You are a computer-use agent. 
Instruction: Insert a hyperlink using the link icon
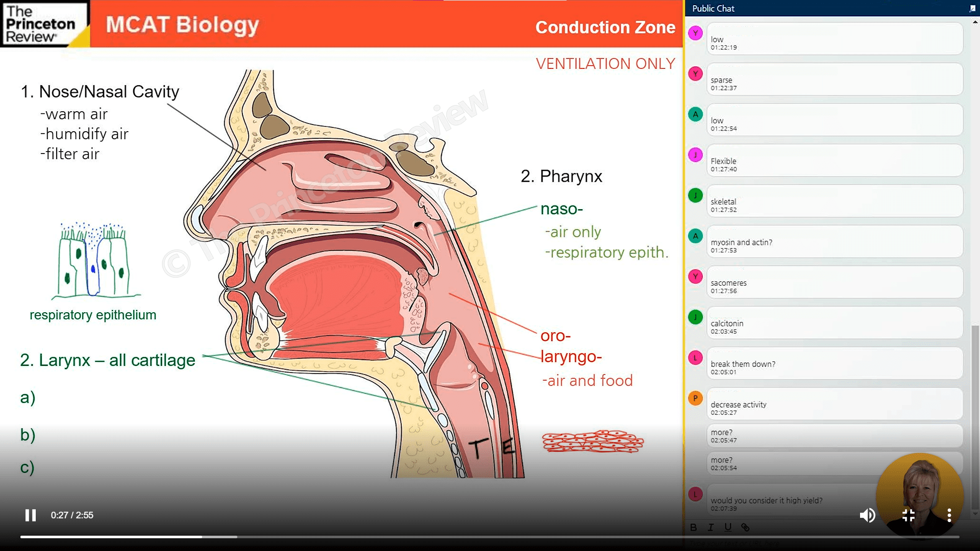(745, 528)
